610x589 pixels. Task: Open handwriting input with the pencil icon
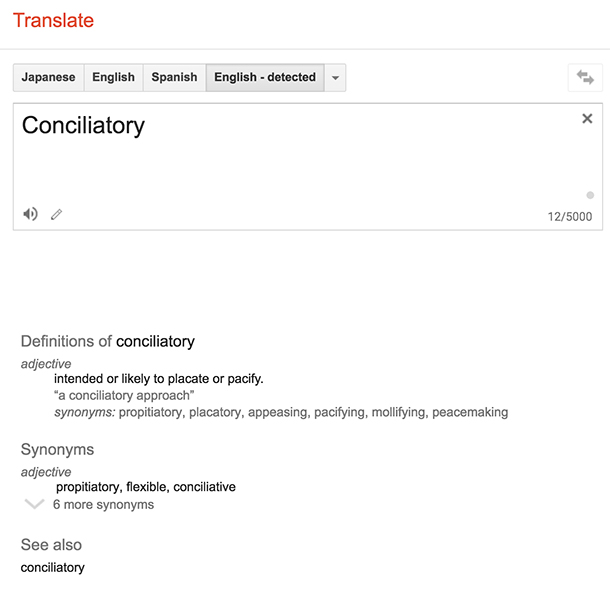56,214
